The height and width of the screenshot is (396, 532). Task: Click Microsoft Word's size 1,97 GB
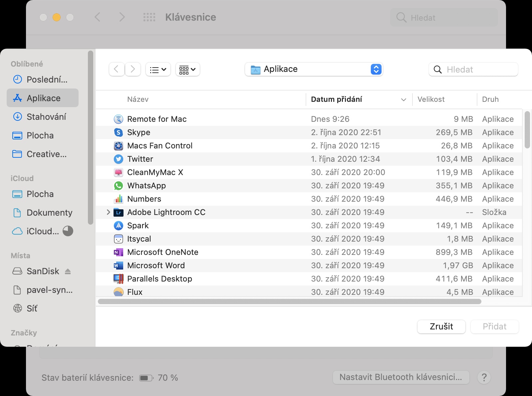coord(458,266)
